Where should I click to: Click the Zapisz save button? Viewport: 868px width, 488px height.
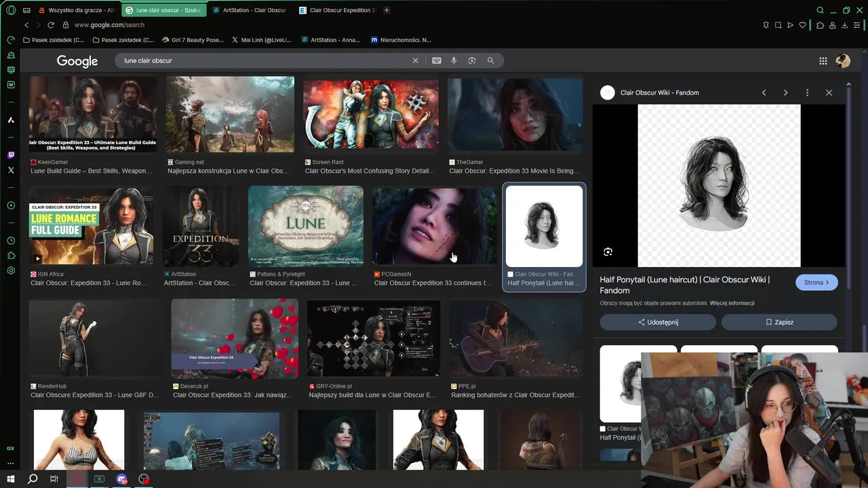(779, 322)
